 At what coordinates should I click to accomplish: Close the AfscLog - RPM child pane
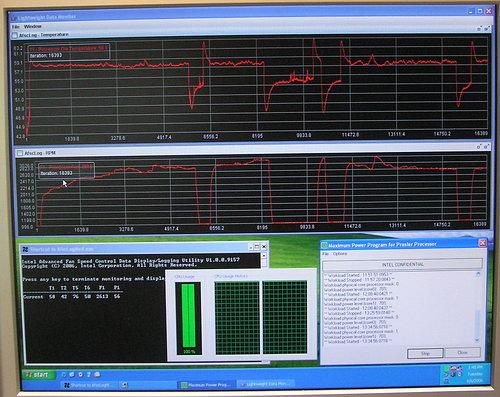tap(486, 146)
